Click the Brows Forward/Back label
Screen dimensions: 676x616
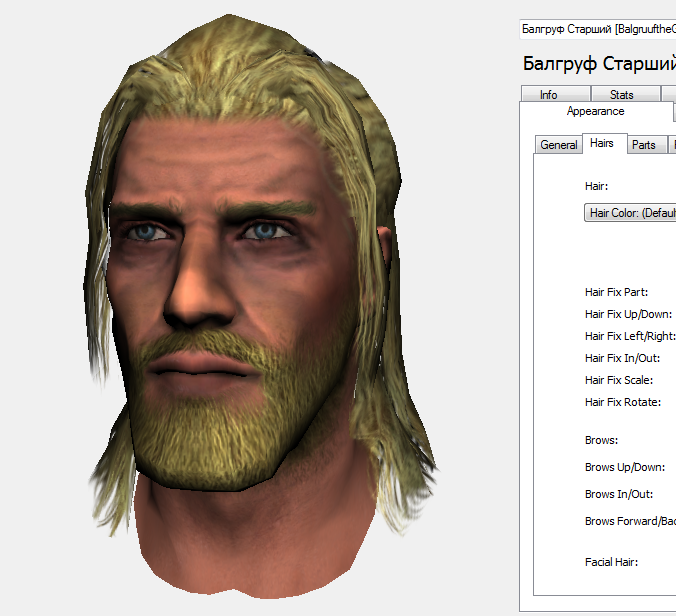(x=630, y=521)
